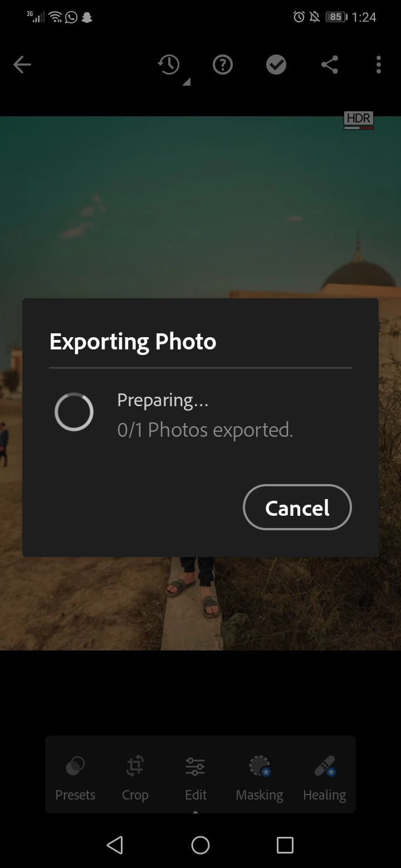Viewport: 401px width, 868px height.
Task: Tap the Android back navigation button
Action: (x=115, y=845)
